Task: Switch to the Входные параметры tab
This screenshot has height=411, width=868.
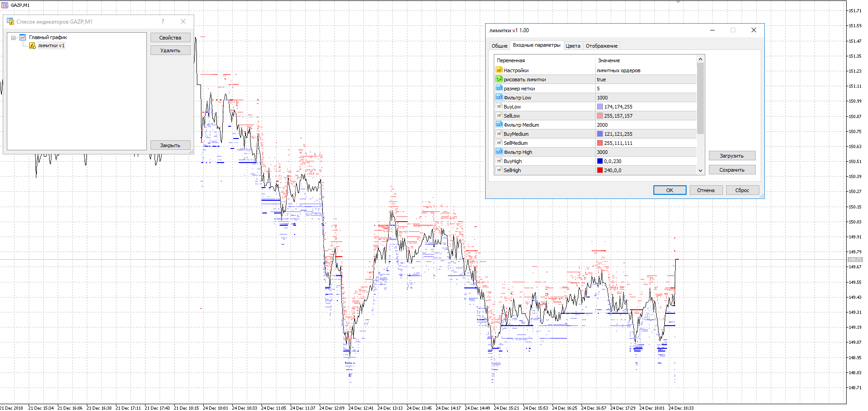Action: click(537, 45)
